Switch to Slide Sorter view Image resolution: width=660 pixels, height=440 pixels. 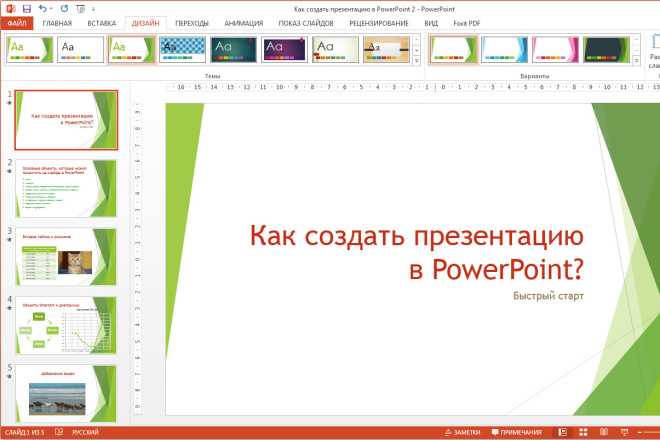[583, 432]
